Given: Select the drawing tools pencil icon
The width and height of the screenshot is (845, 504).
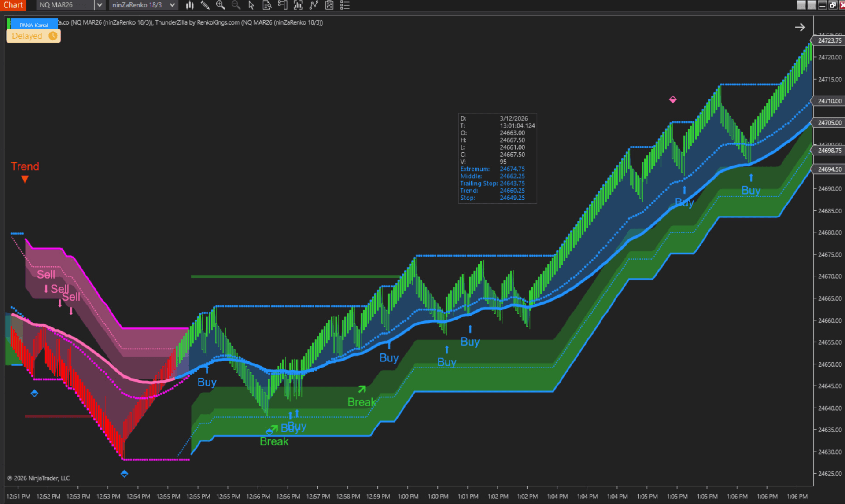Looking at the screenshot, I should click(205, 5).
